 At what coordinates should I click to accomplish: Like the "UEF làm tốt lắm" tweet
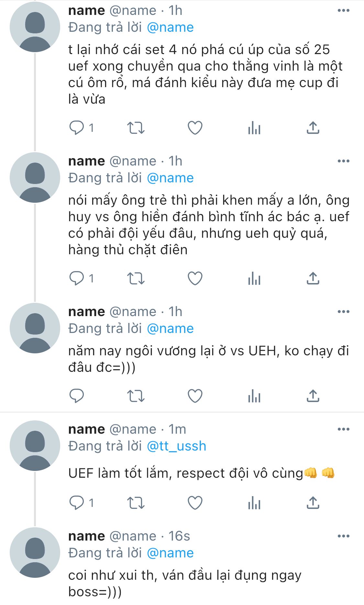tap(195, 503)
